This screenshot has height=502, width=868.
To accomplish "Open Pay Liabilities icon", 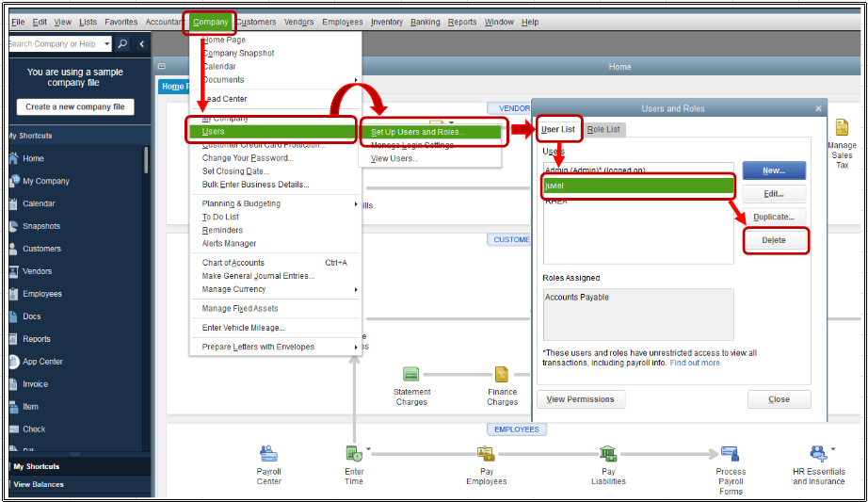I will tap(608, 454).
